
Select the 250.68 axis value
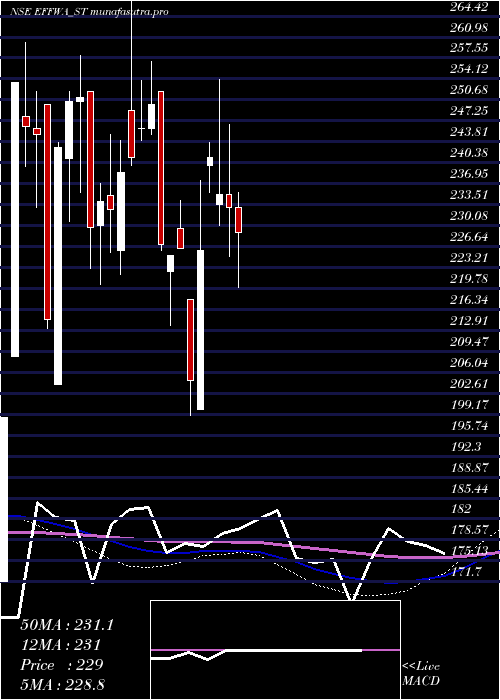468,90
